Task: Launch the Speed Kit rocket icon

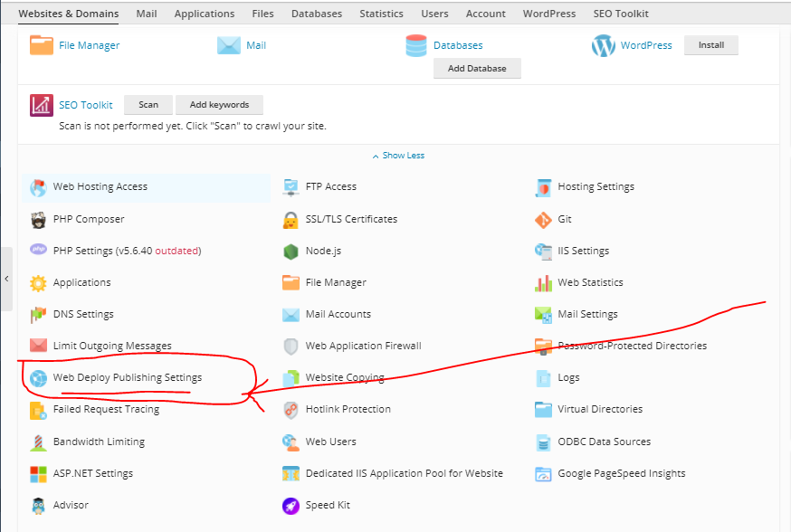Action: point(291,506)
